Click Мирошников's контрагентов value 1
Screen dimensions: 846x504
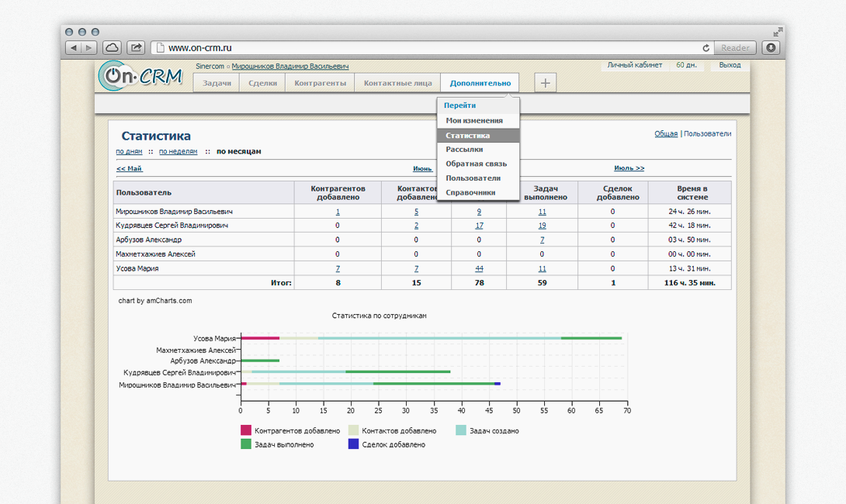338,212
